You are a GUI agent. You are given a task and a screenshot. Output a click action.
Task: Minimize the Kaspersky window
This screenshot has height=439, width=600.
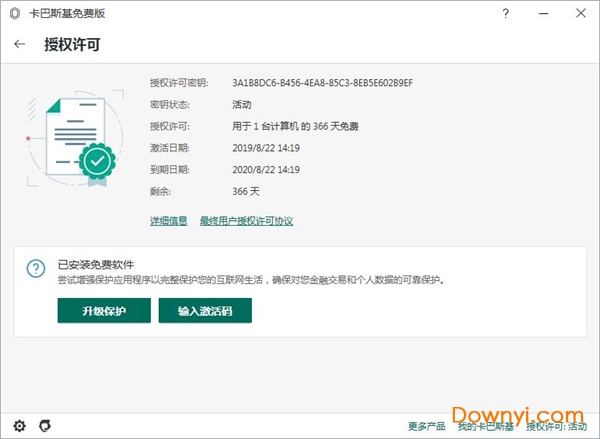pyautogui.click(x=548, y=14)
